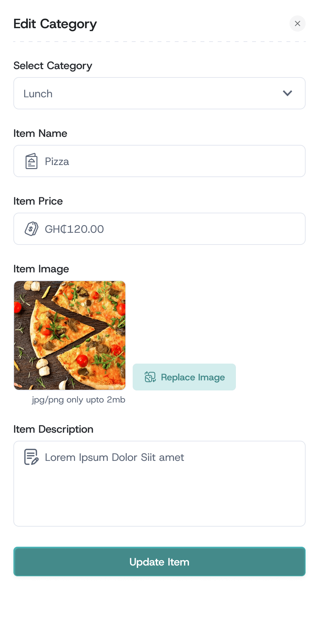Click the Item Price label

[38, 201]
